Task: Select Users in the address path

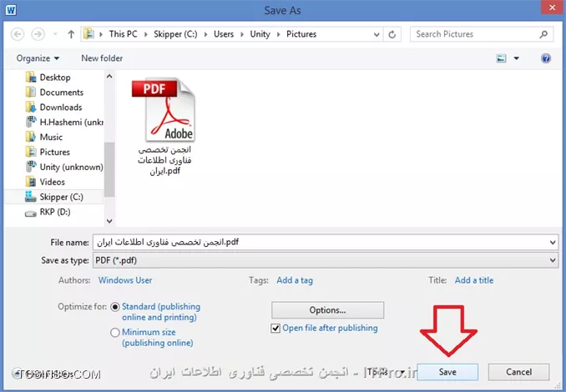Action: tap(224, 34)
